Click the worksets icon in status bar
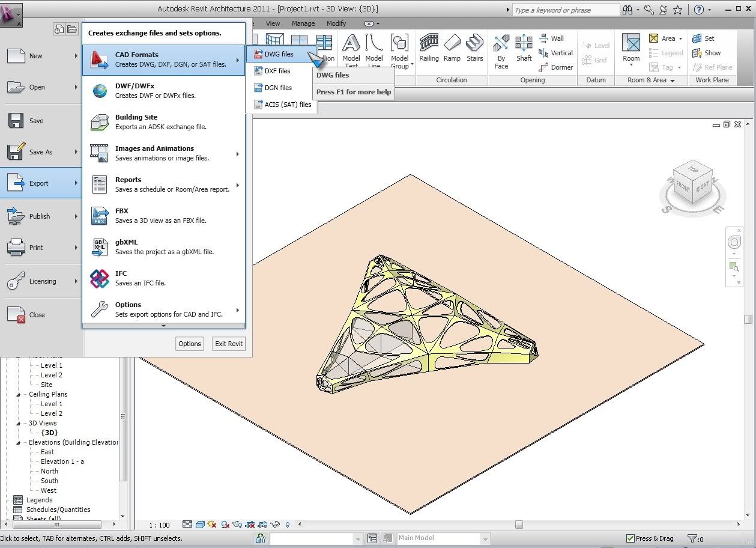The width and height of the screenshot is (756, 548). click(261, 538)
